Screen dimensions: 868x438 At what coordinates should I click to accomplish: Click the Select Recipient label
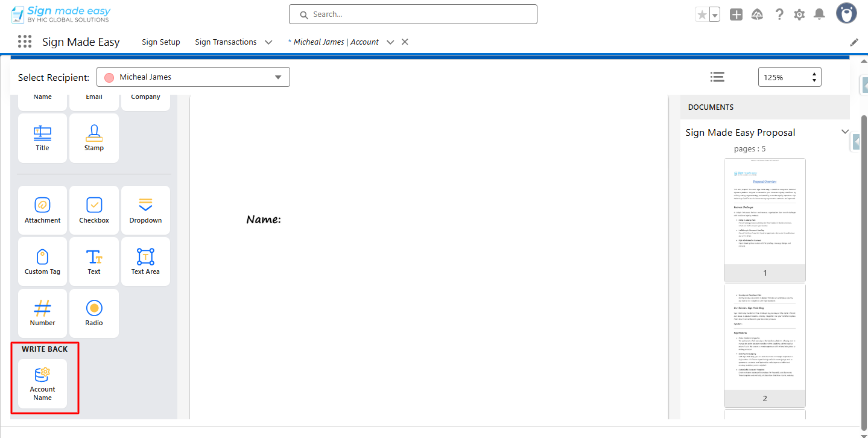click(54, 77)
